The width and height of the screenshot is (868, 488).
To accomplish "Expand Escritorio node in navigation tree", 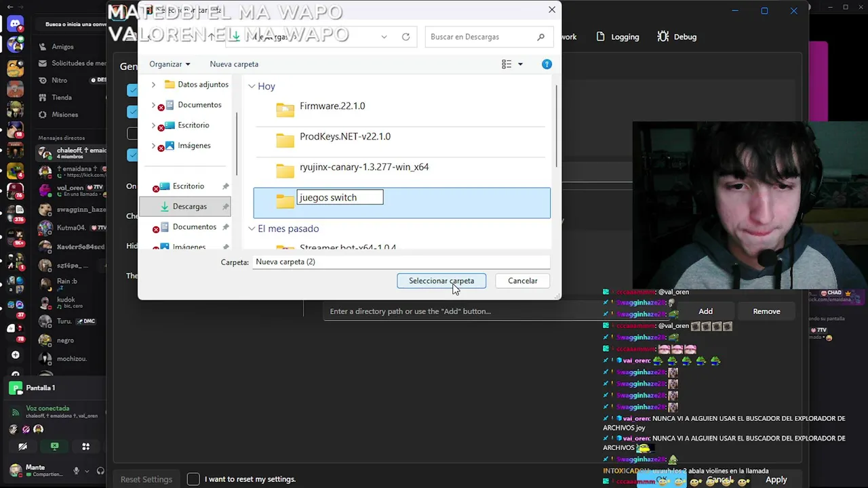I will (153, 125).
